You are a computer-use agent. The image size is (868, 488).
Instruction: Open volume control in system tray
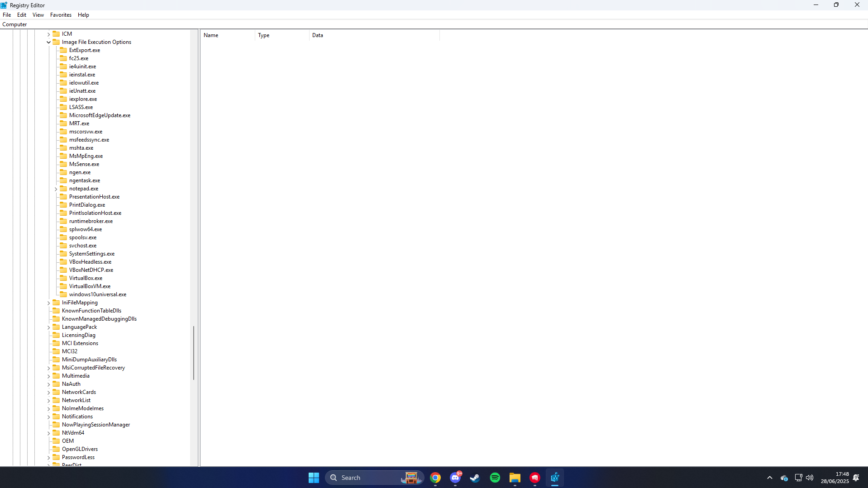pos(810,478)
